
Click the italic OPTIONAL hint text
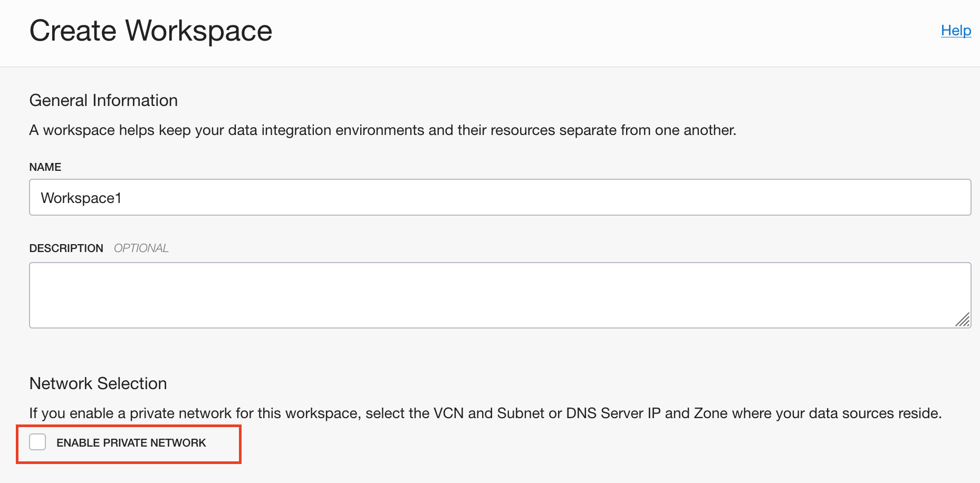click(141, 248)
